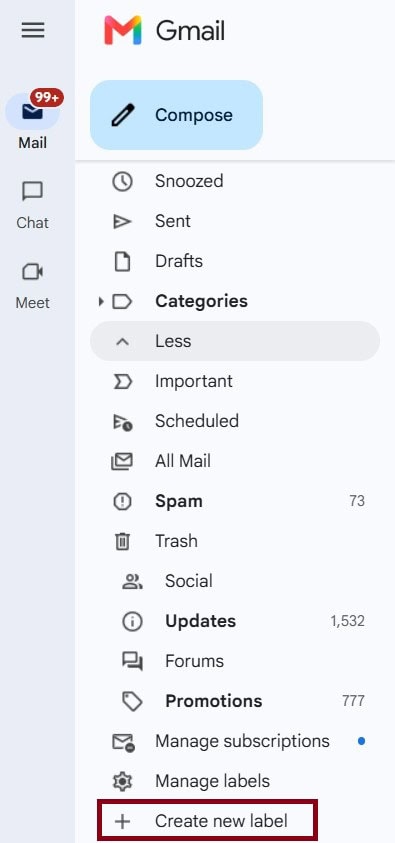Screen dimensions: 395x843
Task: Click the Categories label icon
Action: (x=122, y=302)
